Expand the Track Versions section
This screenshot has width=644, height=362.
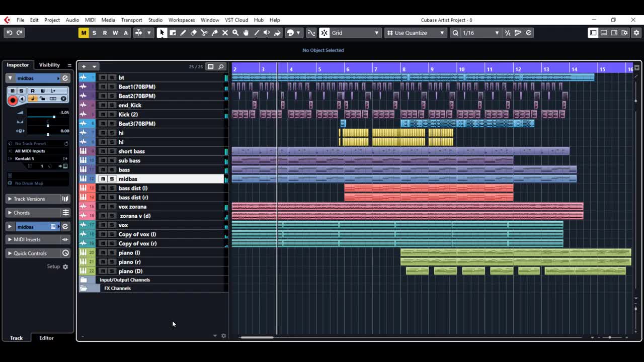(37, 199)
